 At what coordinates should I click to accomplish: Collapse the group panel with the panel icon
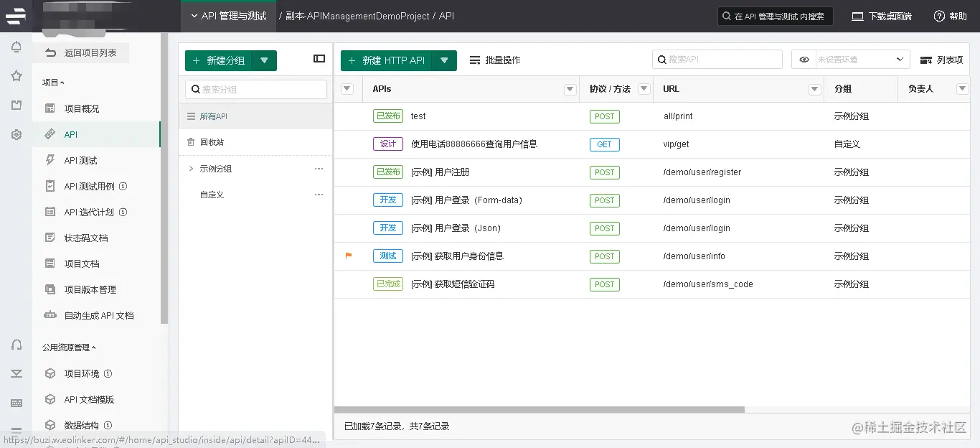pyautogui.click(x=319, y=59)
